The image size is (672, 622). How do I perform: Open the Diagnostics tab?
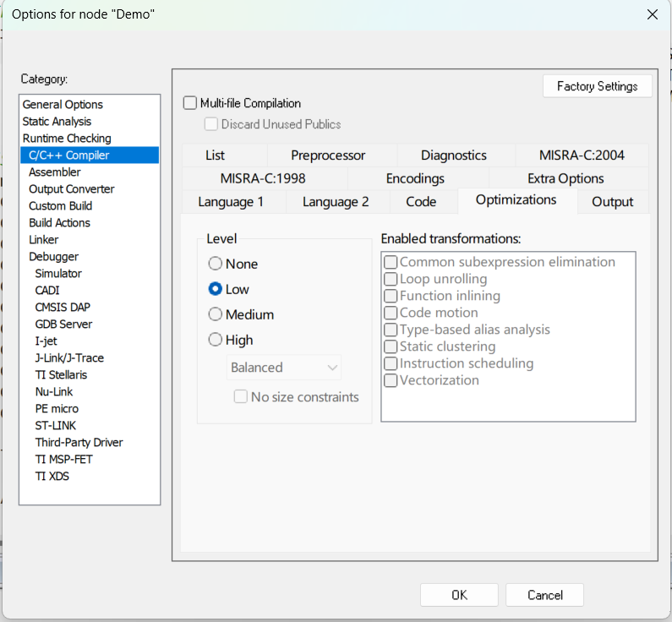456,155
